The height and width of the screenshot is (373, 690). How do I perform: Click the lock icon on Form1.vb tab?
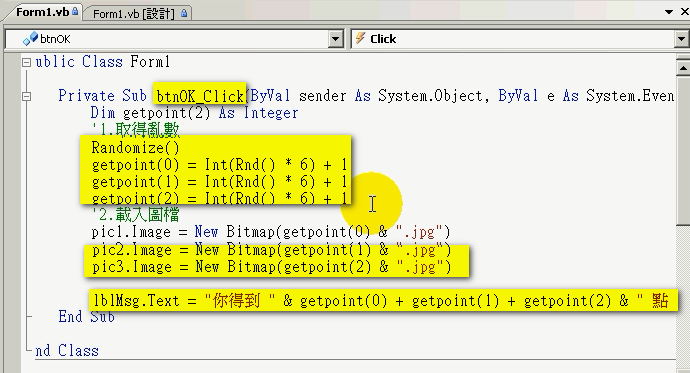[75, 11]
